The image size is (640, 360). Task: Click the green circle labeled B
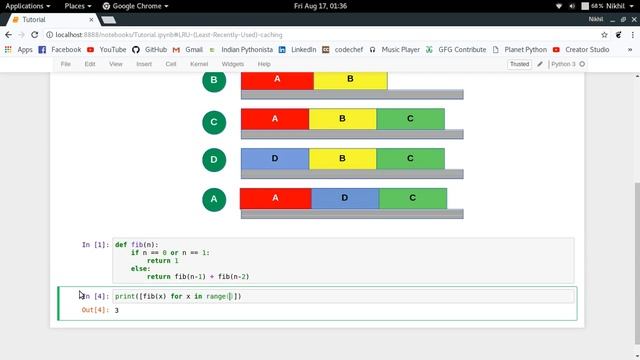214,80
